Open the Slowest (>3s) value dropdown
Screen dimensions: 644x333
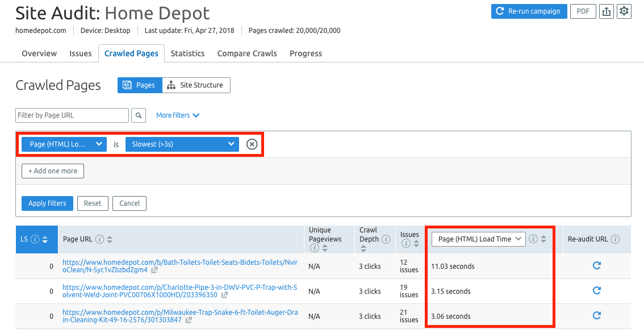coord(182,144)
